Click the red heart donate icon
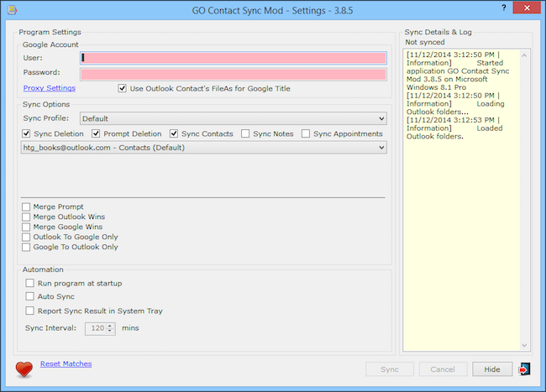This screenshot has height=392, width=546. click(x=24, y=369)
